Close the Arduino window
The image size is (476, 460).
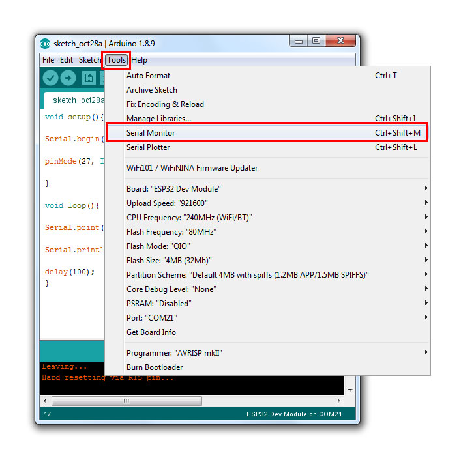pos(340,41)
